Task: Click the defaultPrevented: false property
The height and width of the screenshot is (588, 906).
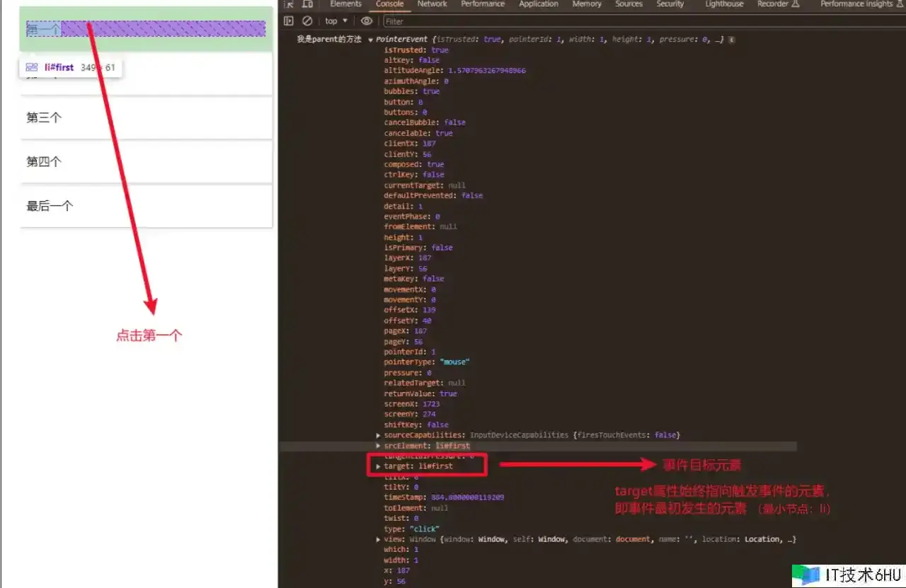Action: tap(433, 195)
